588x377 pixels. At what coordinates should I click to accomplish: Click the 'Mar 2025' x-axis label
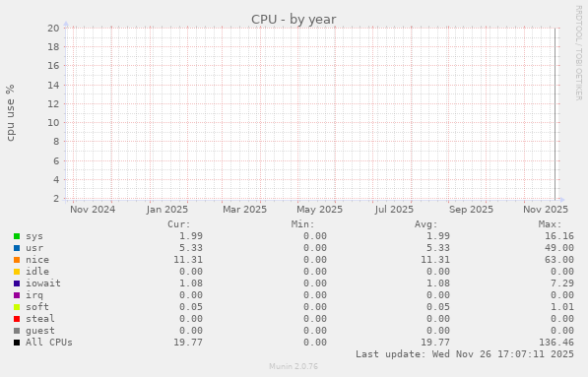coord(244,209)
